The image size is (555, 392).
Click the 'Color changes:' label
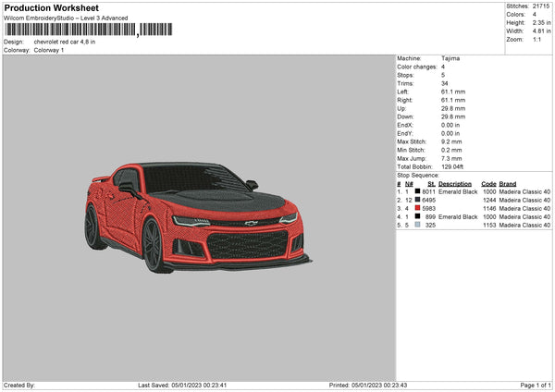click(x=417, y=67)
